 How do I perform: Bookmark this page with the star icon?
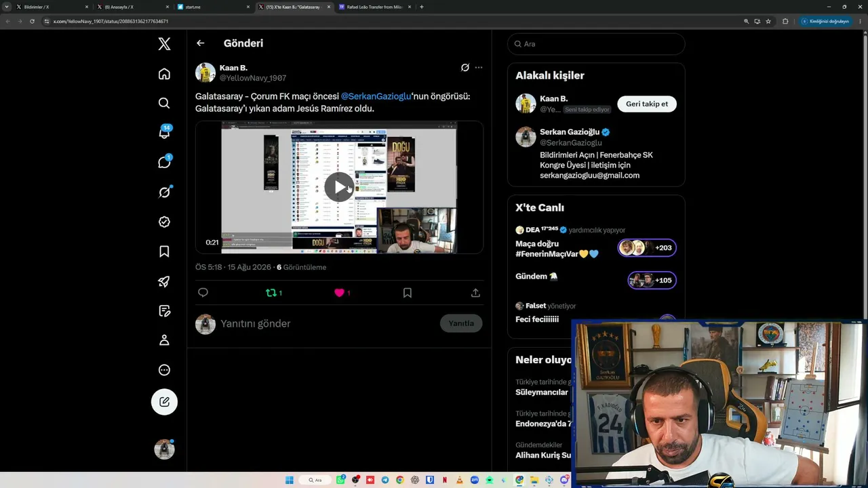coord(768,21)
